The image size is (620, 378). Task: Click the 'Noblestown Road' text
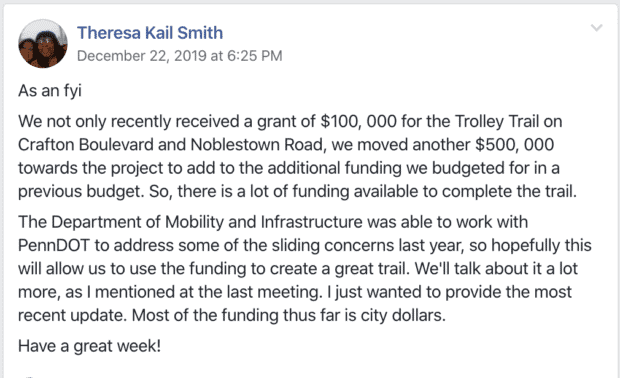click(x=257, y=145)
